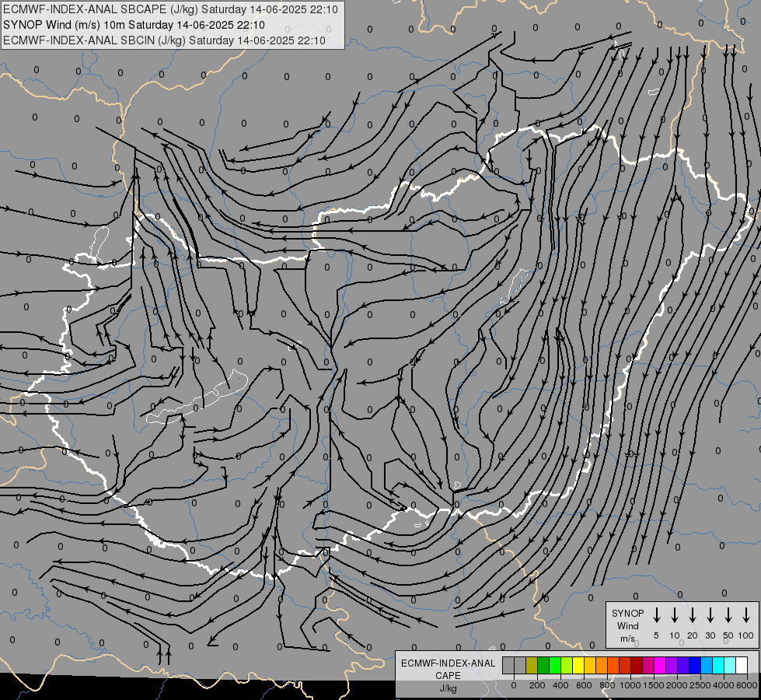Click the ECMWF-INDEX-ANAL CAPE J/kg legend label
Screen dimensions: 761x700
448,675
